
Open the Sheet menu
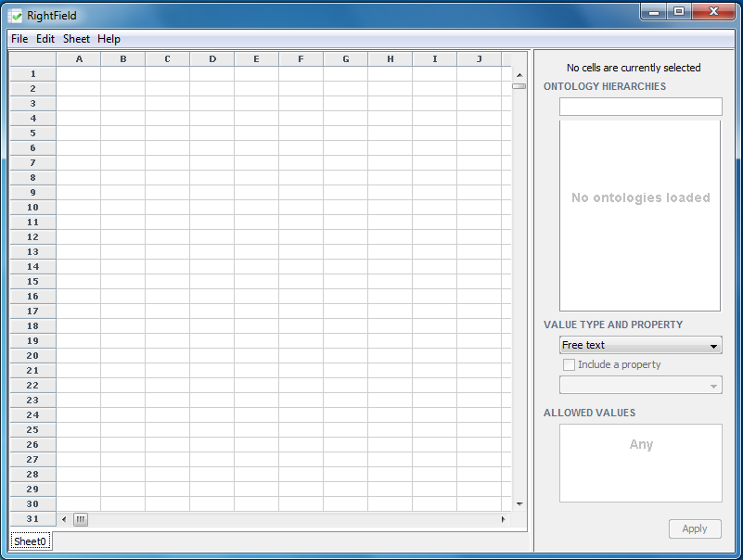coord(76,39)
